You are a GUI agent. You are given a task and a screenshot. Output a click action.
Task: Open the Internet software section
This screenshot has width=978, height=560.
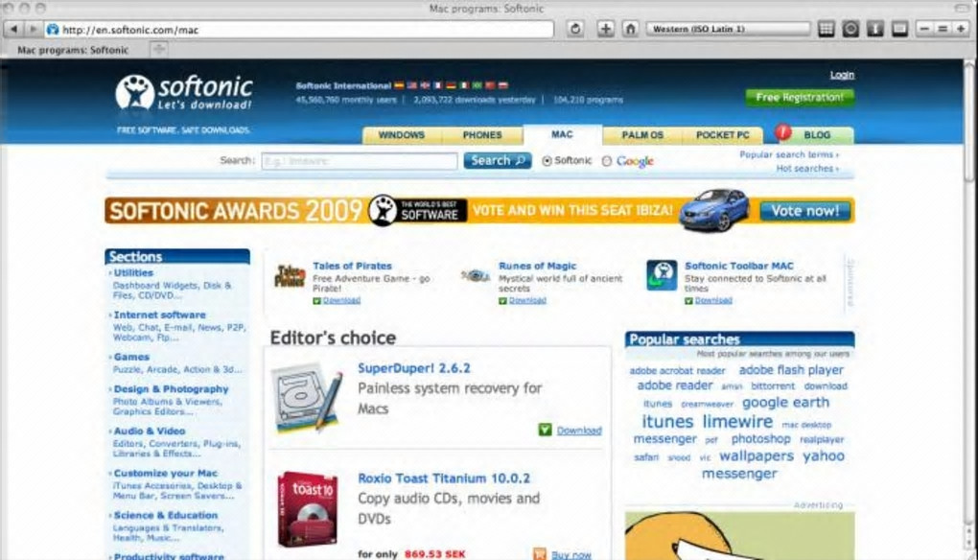pyautogui.click(x=159, y=315)
